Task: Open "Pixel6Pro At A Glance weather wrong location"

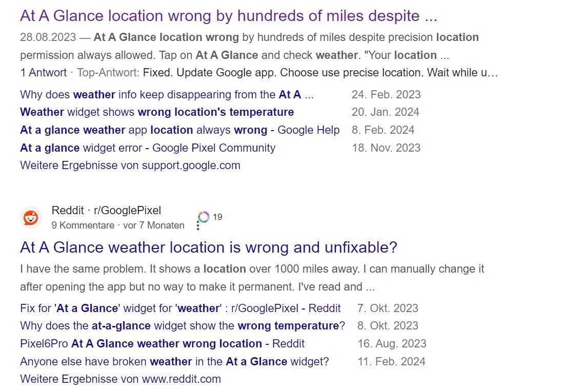Action: pyautogui.click(x=162, y=343)
